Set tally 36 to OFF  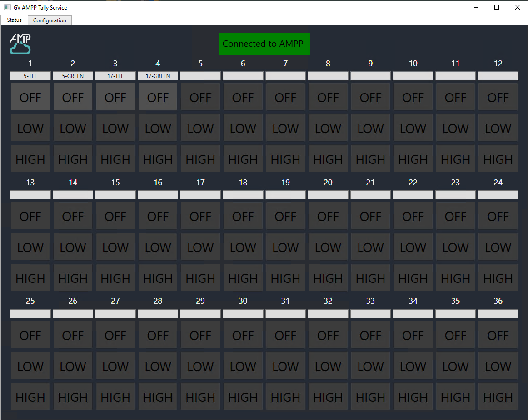coord(498,335)
